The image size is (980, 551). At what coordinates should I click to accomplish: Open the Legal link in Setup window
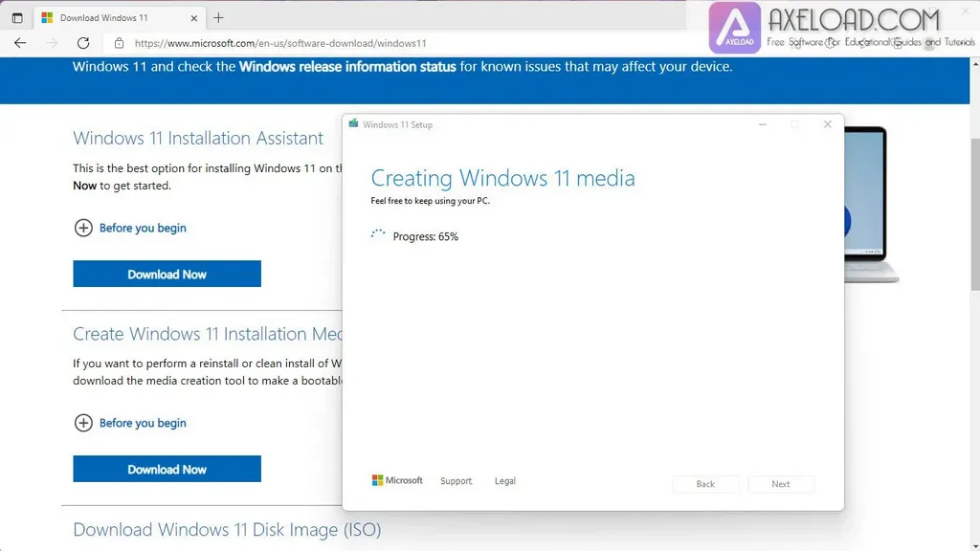coord(505,481)
